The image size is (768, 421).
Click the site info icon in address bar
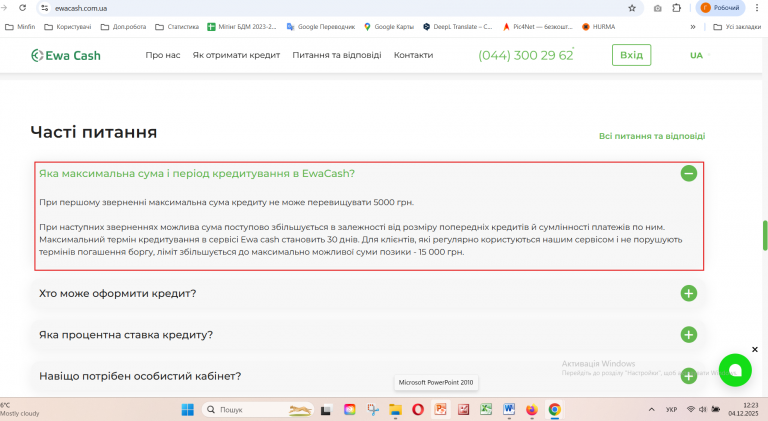(x=45, y=8)
